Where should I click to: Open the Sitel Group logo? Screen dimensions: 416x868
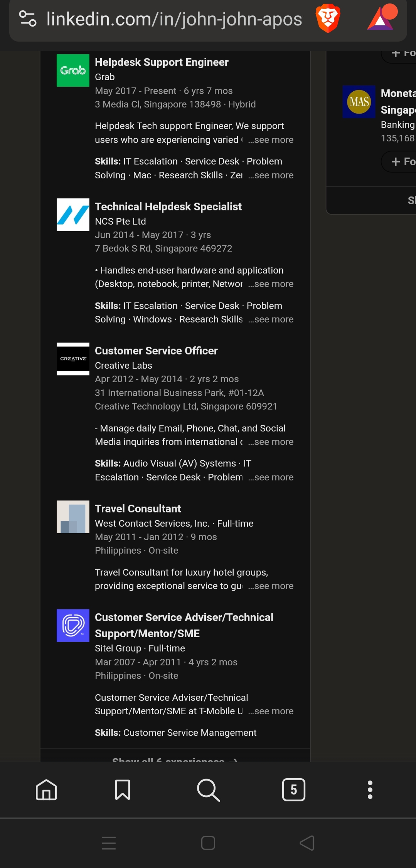(x=73, y=625)
